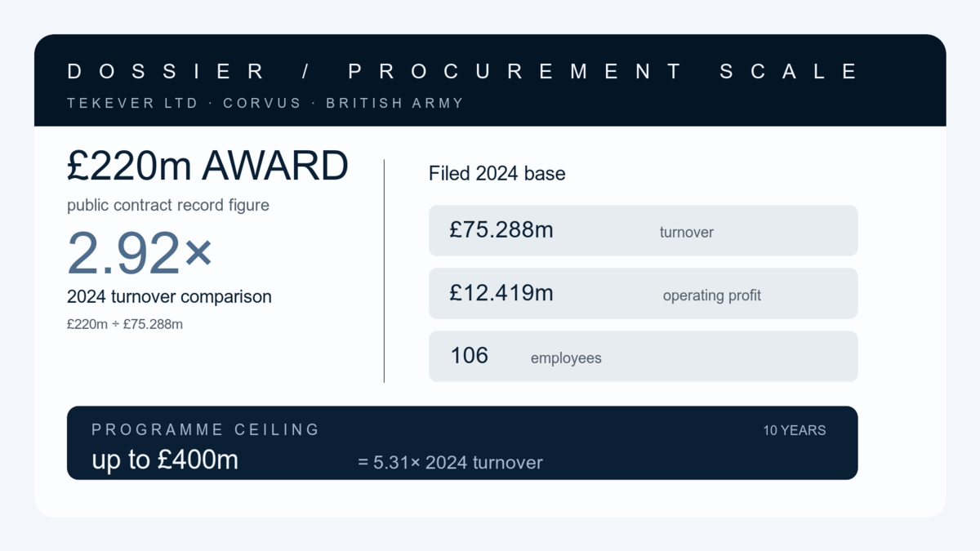This screenshot has height=551, width=980.
Task: Select the operating profit label
Action: tap(712, 295)
